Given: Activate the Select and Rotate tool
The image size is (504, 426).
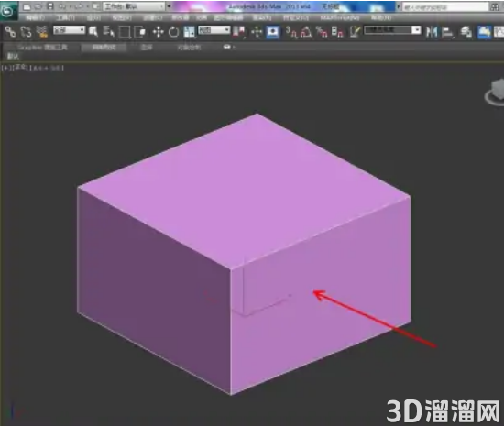Looking at the screenshot, I should pos(173,32).
